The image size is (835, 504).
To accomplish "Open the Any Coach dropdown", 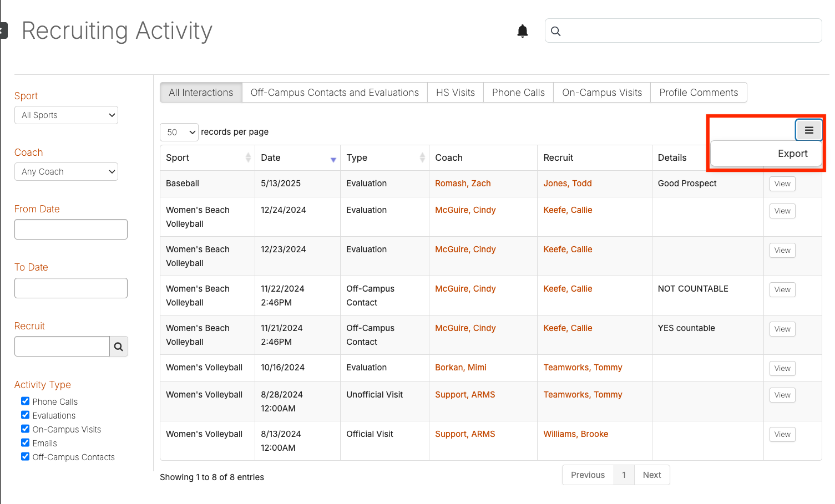I will 66,172.
